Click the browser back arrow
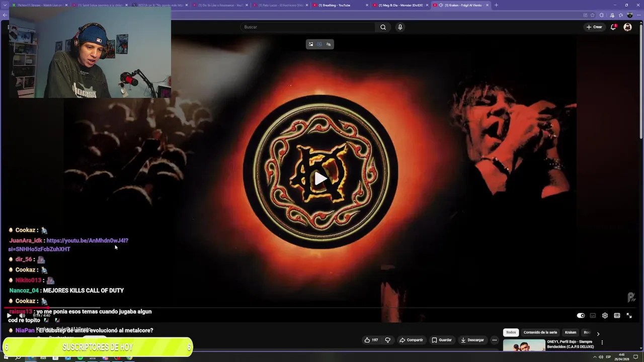644x362 pixels. 5,15
